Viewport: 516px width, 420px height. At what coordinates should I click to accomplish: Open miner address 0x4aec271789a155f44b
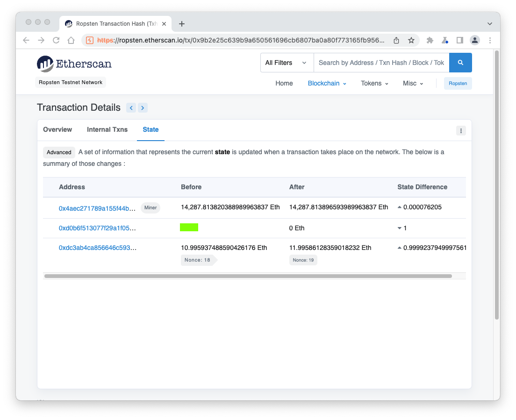[97, 208]
